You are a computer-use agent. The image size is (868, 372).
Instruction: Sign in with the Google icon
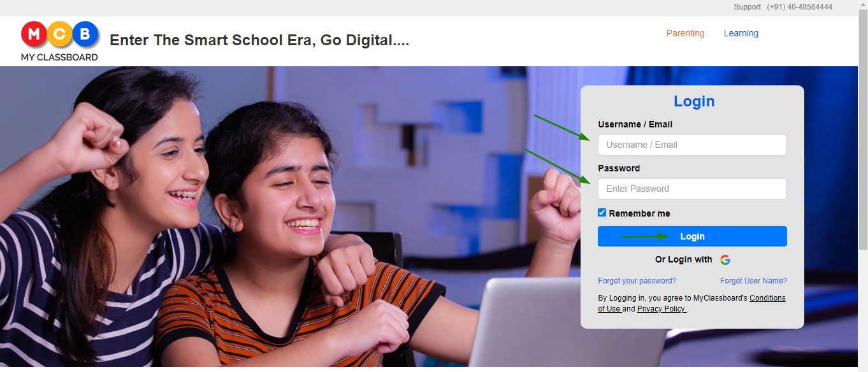pyautogui.click(x=725, y=260)
